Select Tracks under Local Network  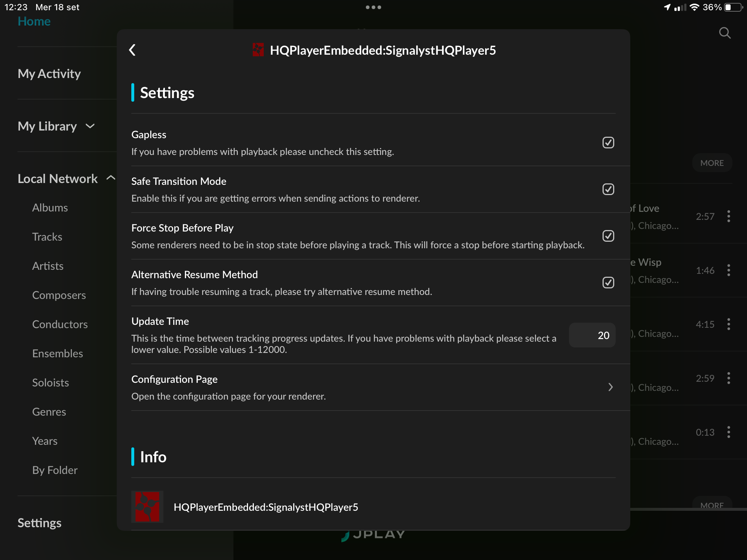(47, 237)
